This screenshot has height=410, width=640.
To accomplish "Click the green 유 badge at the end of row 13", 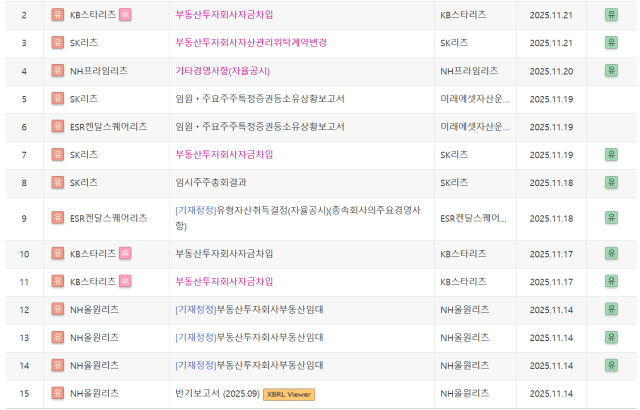I will (611, 337).
